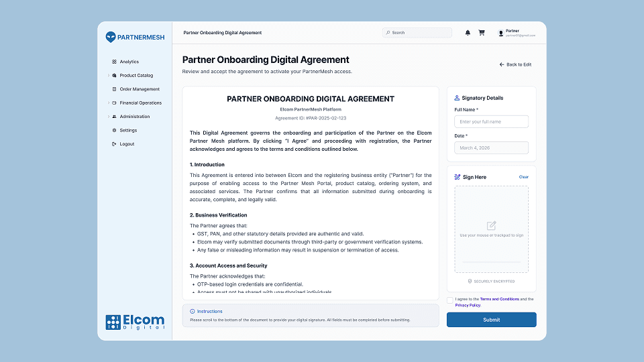Click Back to Edit link
This screenshot has height=362, width=644.
click(515, 65)
